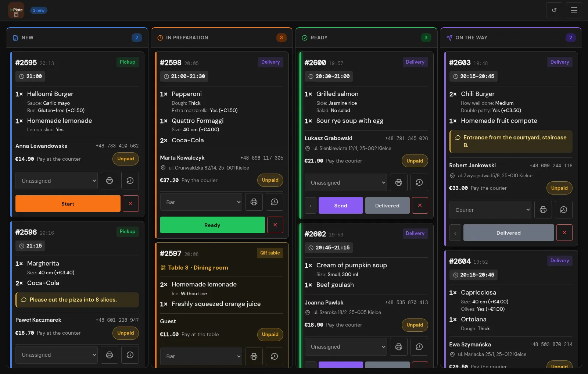The height and width of the screenshot is (374, 588).
Task: Refresh the orders board
Action: point(554,10)
